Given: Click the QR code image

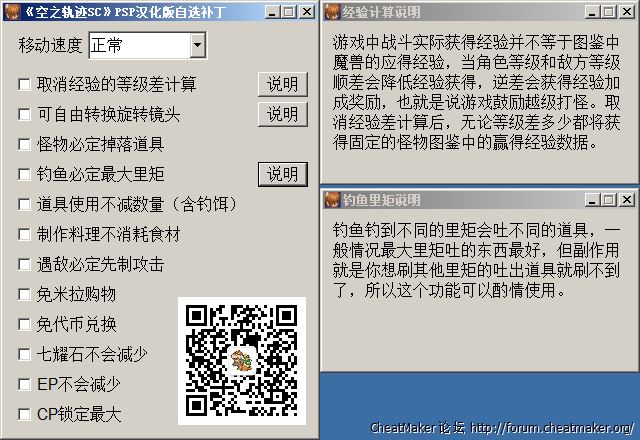Looking at the screenshot, I should click(x=242, y=361).
